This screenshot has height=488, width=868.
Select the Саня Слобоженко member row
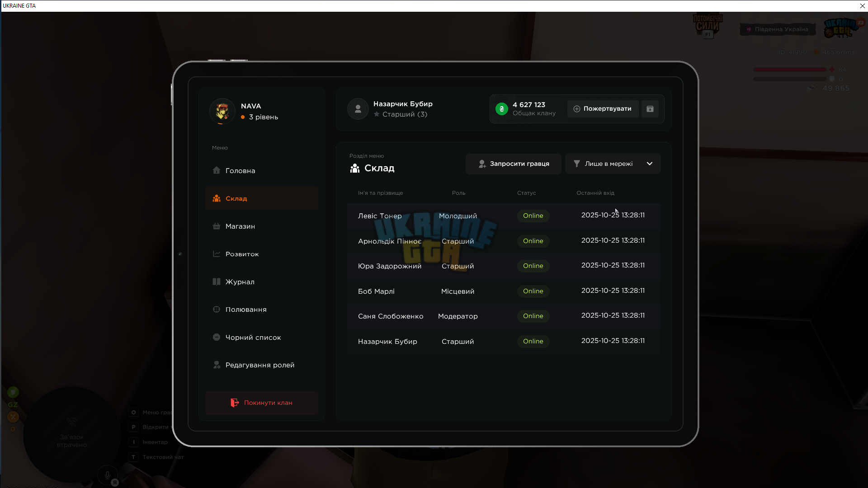pyautogui.click(x=504, y=316)
